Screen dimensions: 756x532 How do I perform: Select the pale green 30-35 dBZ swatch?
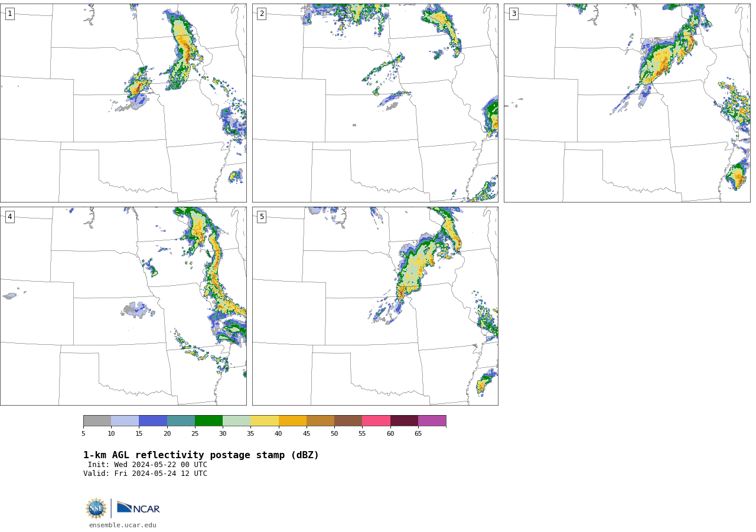point(237,421)
